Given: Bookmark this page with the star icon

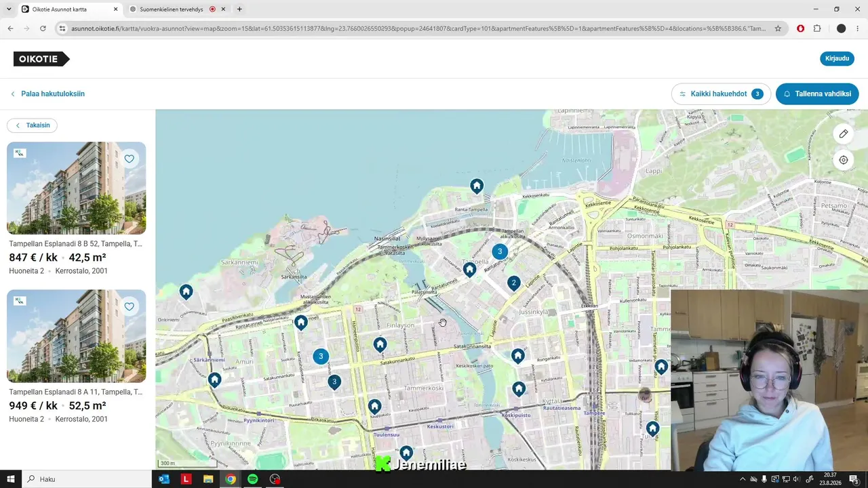Looking at the screenshot, I should coord(778,28).
